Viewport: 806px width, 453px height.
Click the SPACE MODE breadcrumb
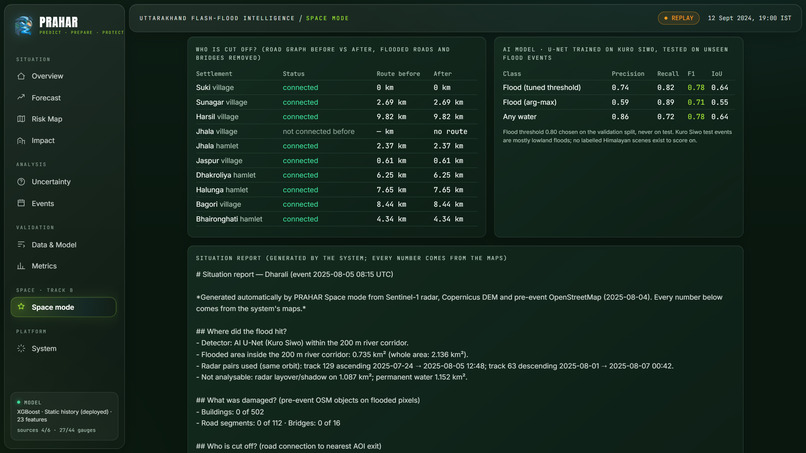327,18
